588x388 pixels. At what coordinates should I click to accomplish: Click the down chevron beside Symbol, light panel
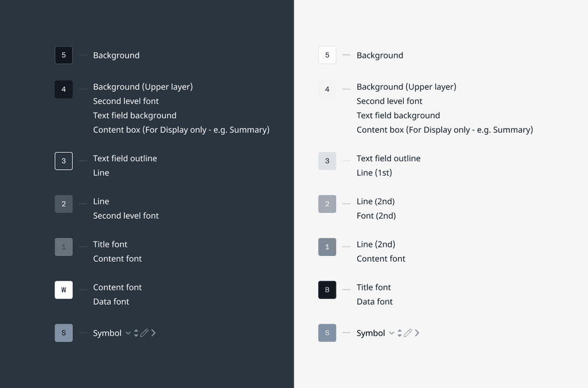click(392, 333)
